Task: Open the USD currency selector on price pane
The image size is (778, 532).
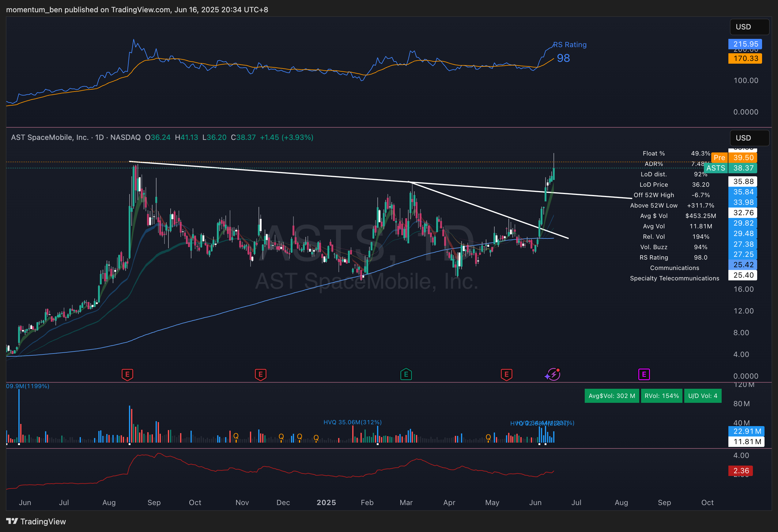Action: pos(749,138)
